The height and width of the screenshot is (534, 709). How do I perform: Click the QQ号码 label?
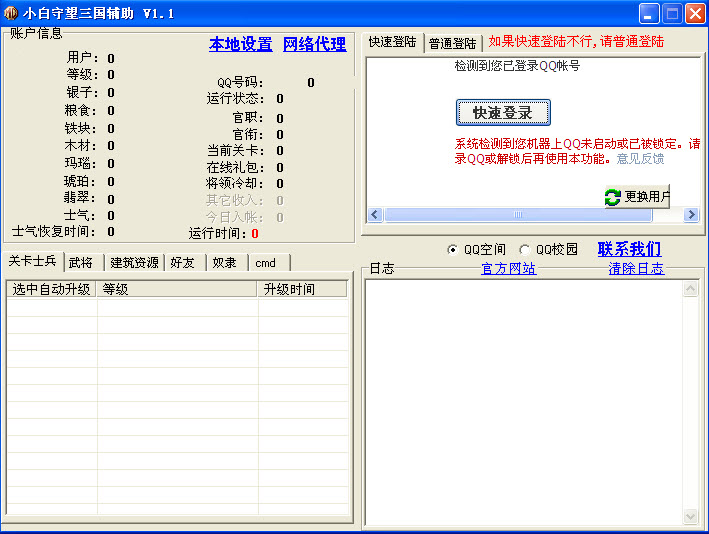click(x=241, y=82)
